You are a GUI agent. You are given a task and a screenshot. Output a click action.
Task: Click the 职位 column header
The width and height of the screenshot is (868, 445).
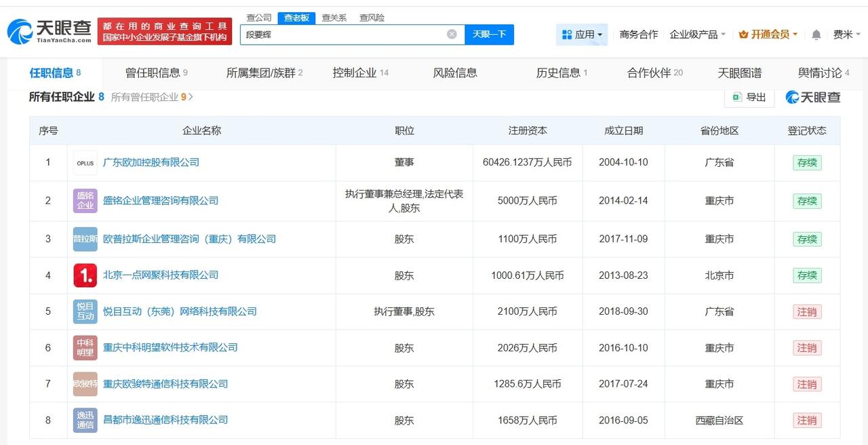click(404, 131)
